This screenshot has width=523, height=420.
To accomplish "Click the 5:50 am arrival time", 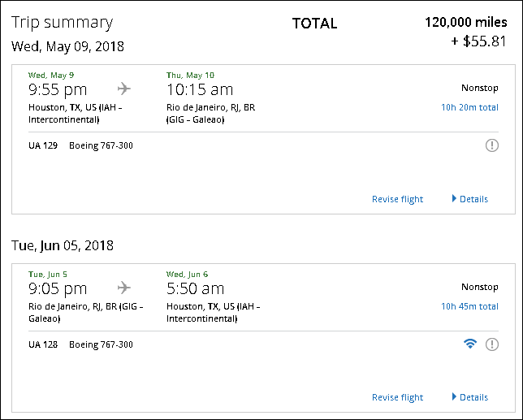I will (195, 288).
